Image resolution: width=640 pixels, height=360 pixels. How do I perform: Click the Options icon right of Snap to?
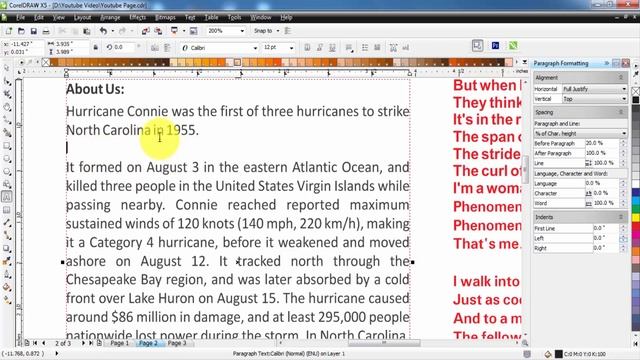(288, 31)
